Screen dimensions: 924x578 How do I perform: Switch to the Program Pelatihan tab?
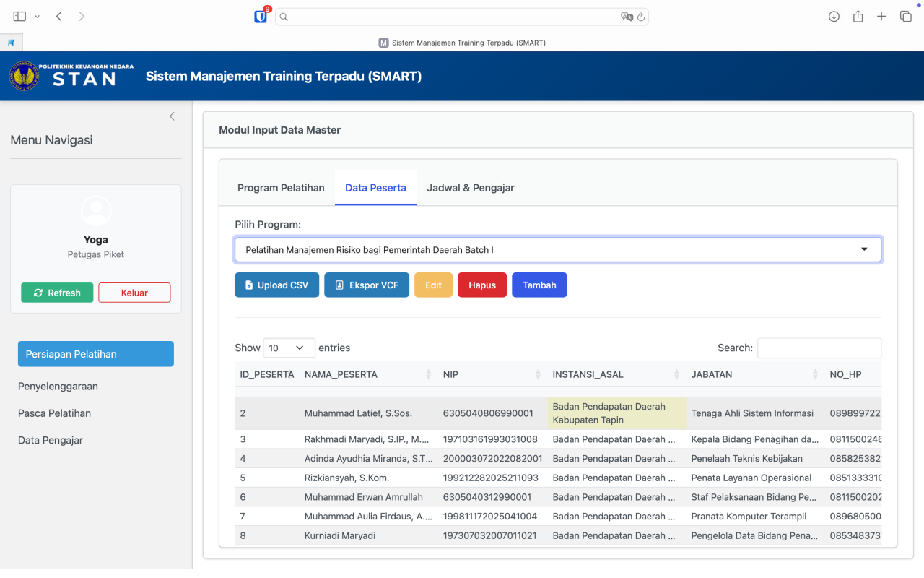281,188
